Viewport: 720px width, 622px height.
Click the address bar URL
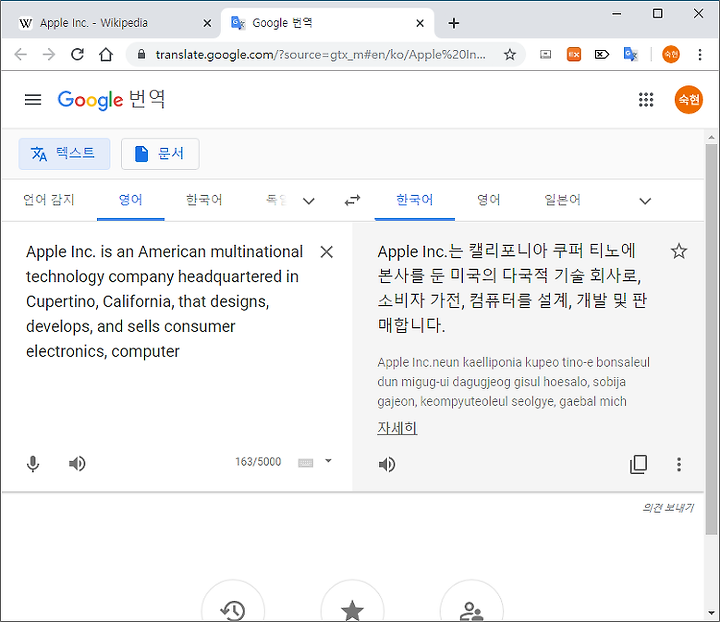coord(321,55)
